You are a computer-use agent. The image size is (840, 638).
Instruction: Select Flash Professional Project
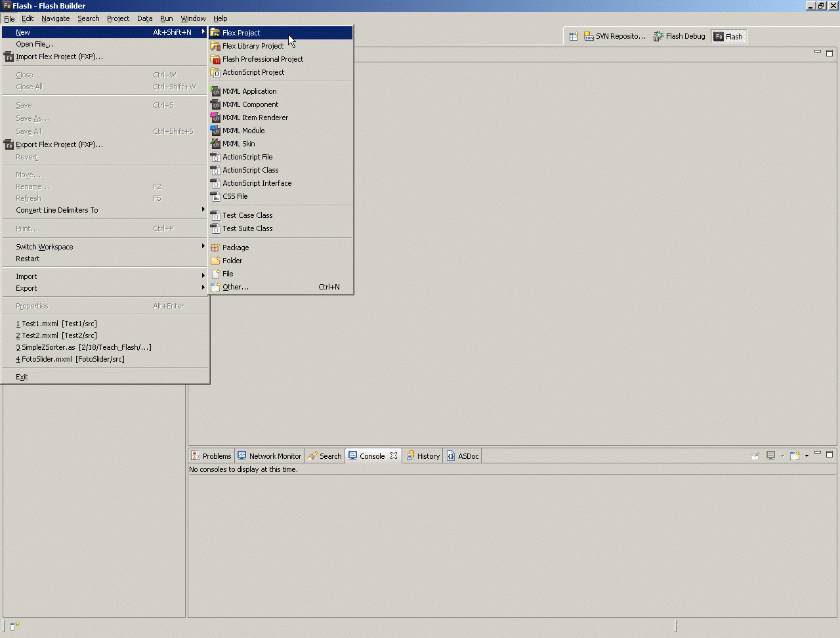pos(281,59)
